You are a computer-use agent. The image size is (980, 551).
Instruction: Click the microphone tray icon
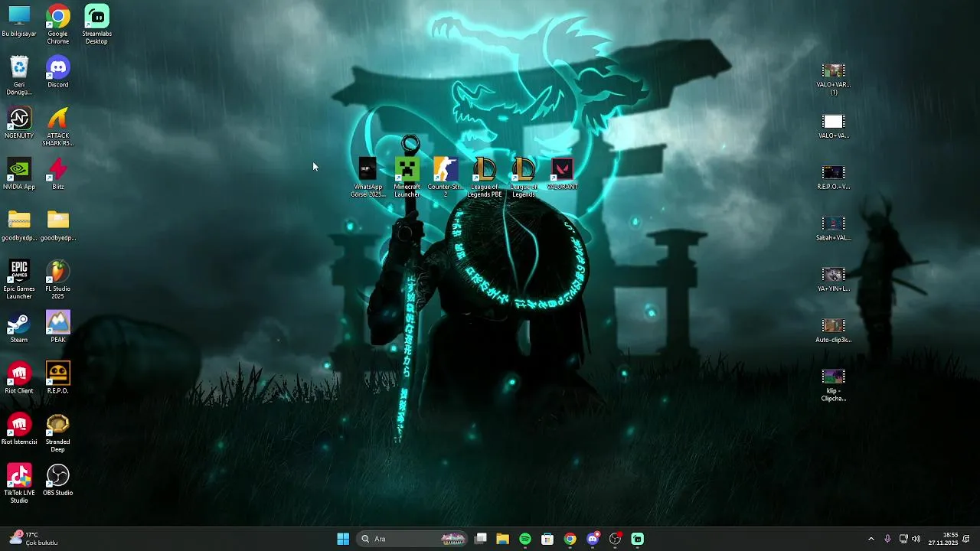[x=887, y=539]
